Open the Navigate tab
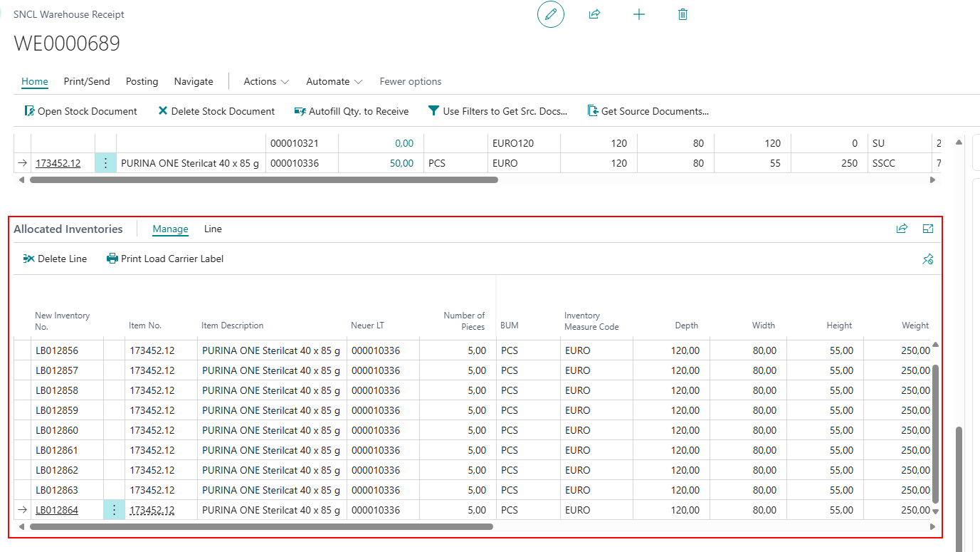Screen dimensions: 980x552 tap(194, 81)
